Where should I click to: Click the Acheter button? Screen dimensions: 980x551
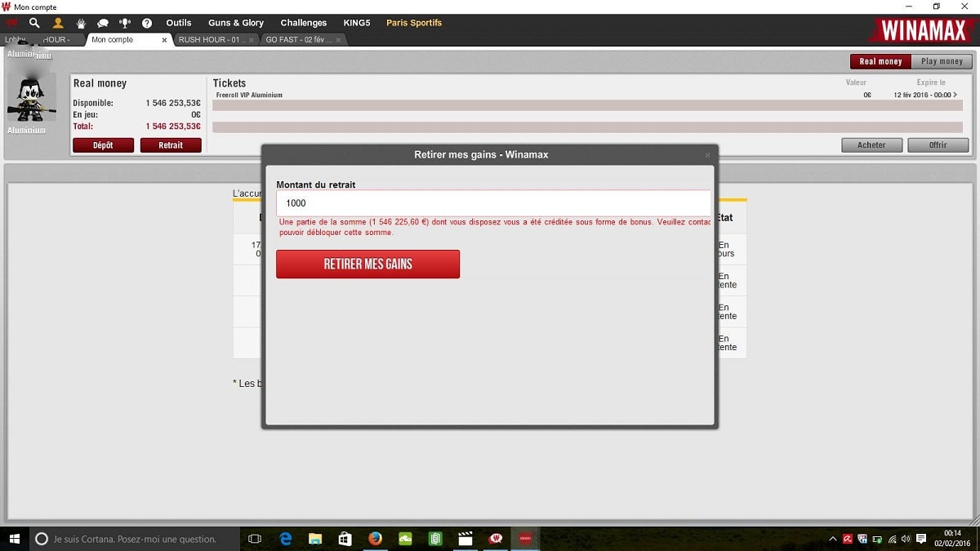[871, 145]
